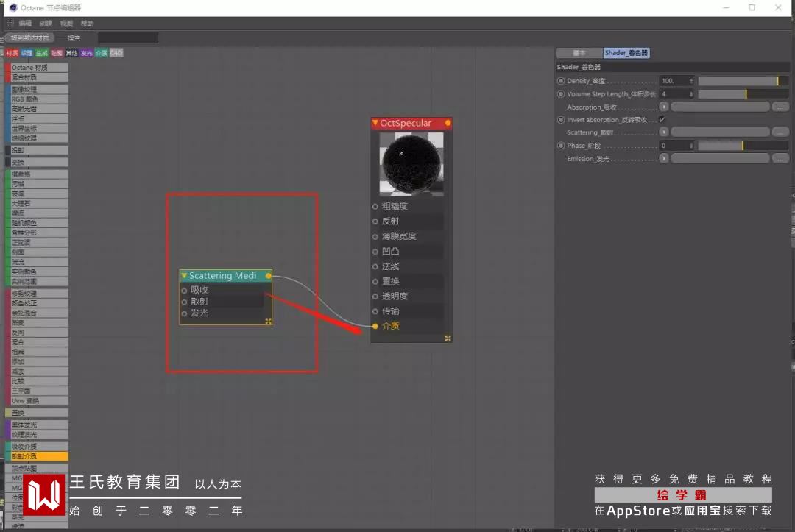
Task: Click the 凹凸 input port on OctSpecular
Action: tap(375, 252)
